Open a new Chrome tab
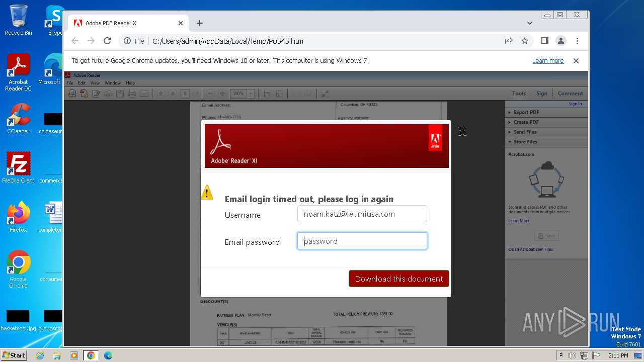The image size is (644, 362). (x=200, y=23)
